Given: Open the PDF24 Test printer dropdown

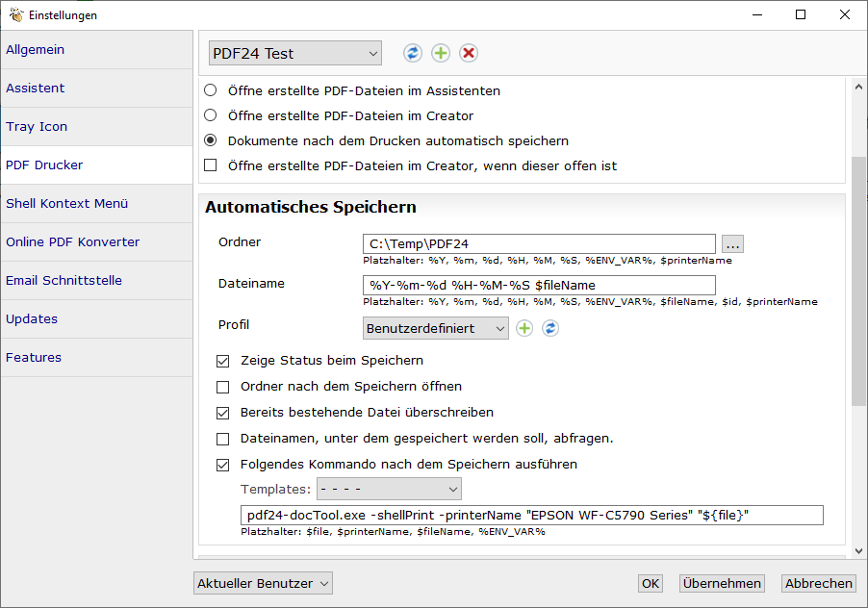Looking at the screenshot, I should tap(295, 53).
